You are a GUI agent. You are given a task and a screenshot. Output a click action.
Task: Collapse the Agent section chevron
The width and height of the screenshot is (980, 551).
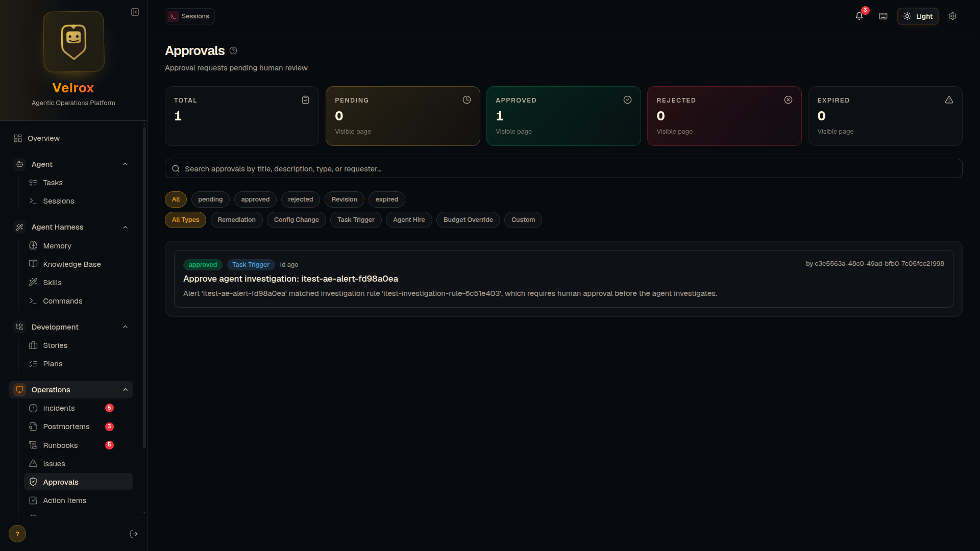point(125,164)
